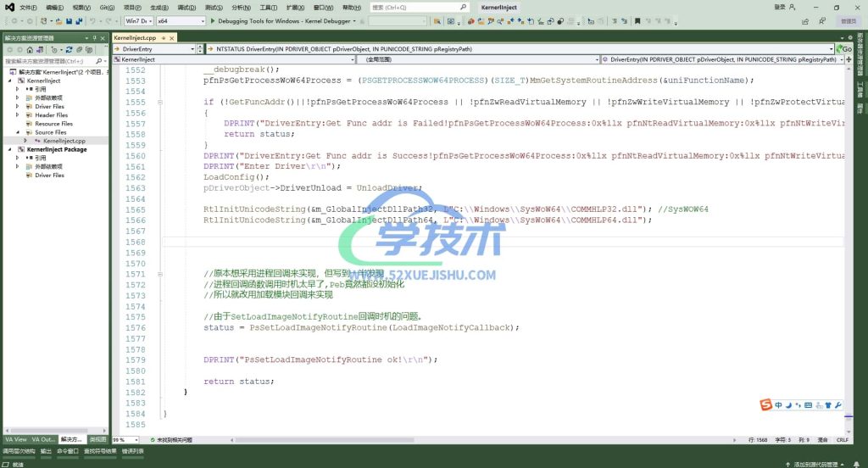The image size is (868, 468).
Task: Click Home icon in Solution Explorer toolbar
Action: (30, 49)
